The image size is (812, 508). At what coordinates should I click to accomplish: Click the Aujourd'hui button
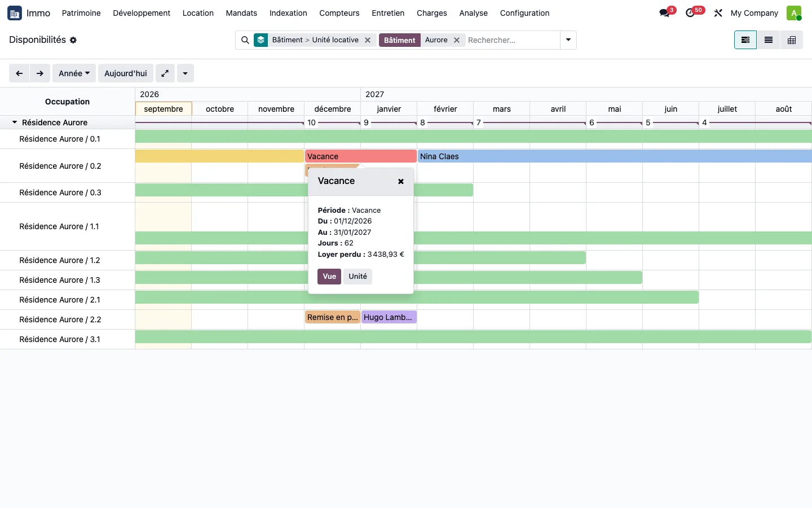(126, 73)
